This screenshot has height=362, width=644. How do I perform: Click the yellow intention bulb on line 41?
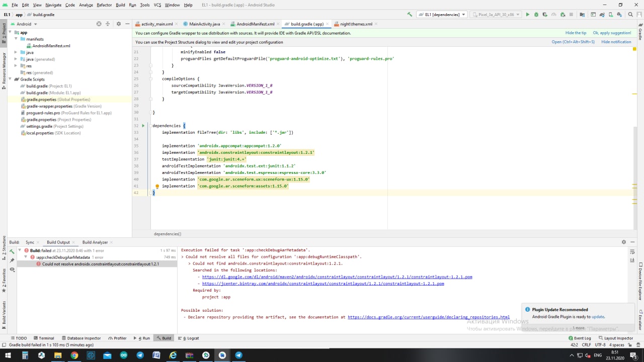point(157,186)
